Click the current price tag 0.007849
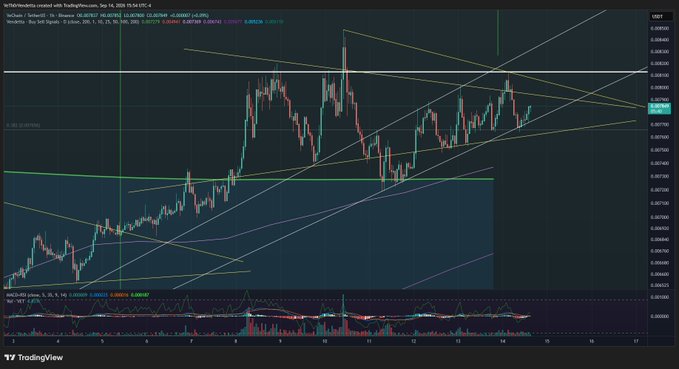This screenshot has width=679, height=369. point(660,108)
